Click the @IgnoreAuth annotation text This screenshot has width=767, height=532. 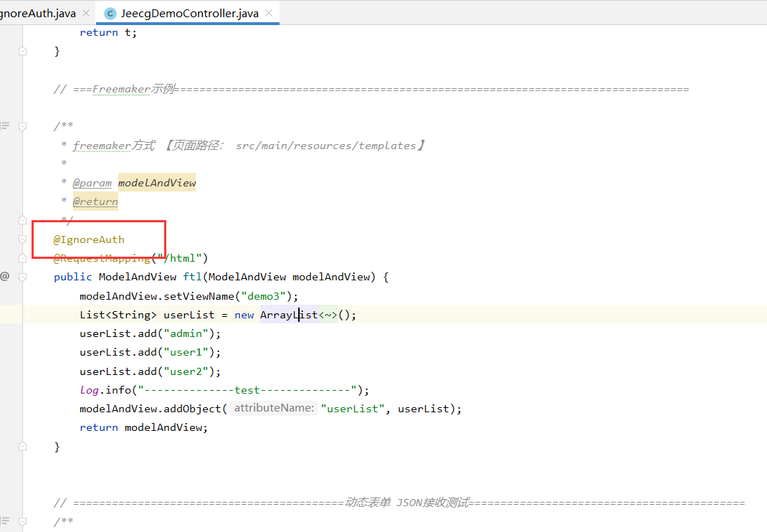point(89,239)
